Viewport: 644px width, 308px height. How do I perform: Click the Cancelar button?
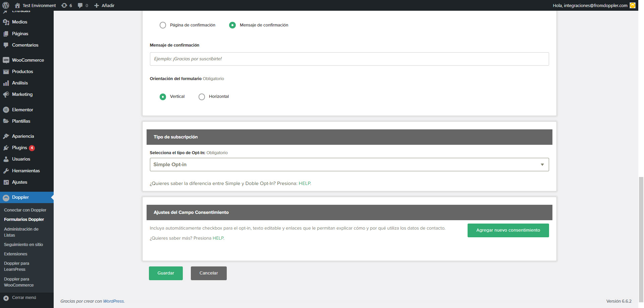(209, 273)
